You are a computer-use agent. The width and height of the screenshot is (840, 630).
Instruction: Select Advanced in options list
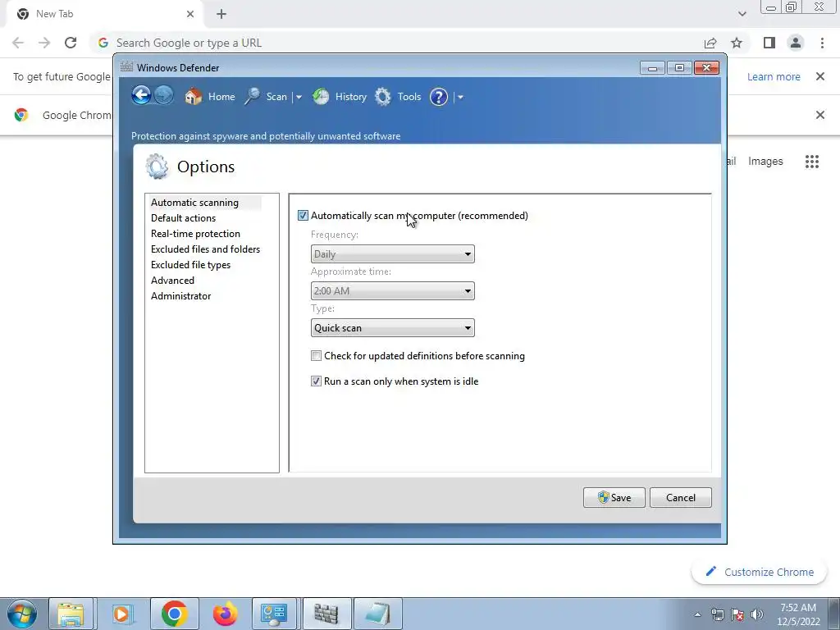172,281
